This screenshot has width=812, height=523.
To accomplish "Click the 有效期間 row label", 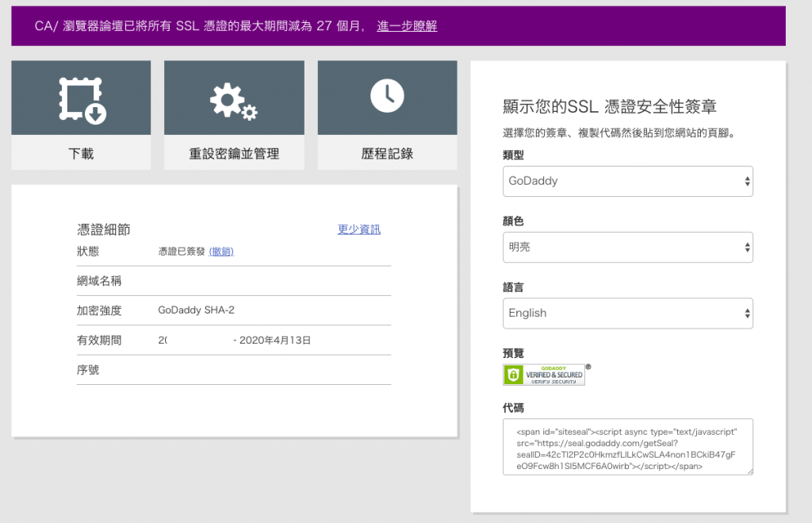I will 99,340.
